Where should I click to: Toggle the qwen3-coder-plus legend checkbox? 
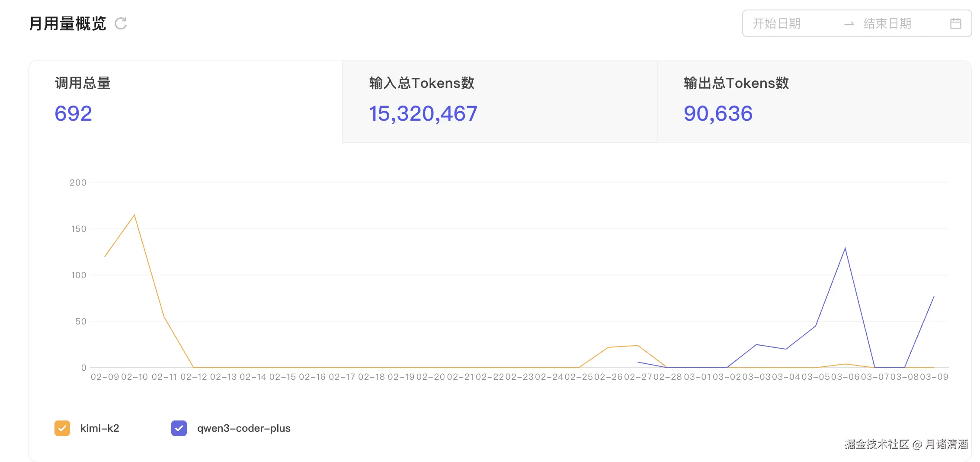179,428
